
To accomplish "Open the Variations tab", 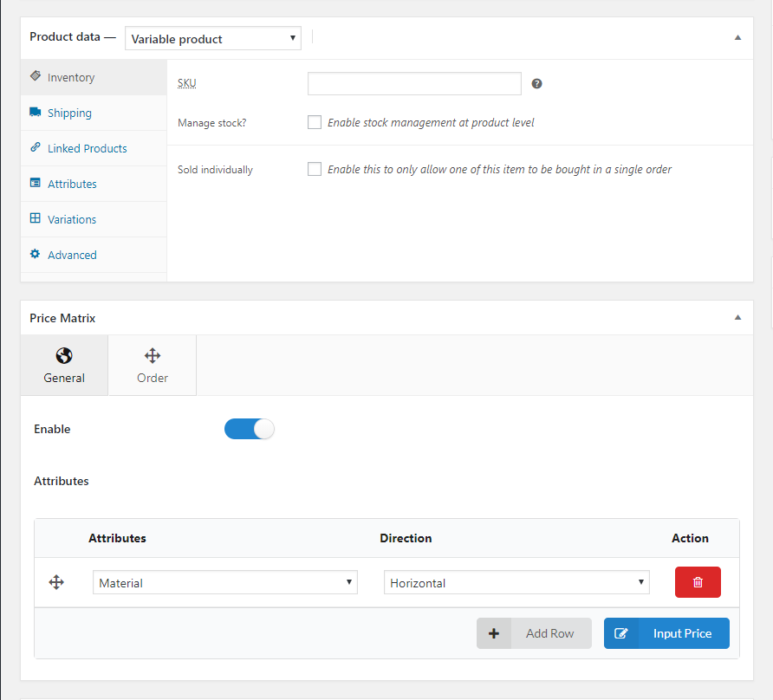I will pos(72,220).
